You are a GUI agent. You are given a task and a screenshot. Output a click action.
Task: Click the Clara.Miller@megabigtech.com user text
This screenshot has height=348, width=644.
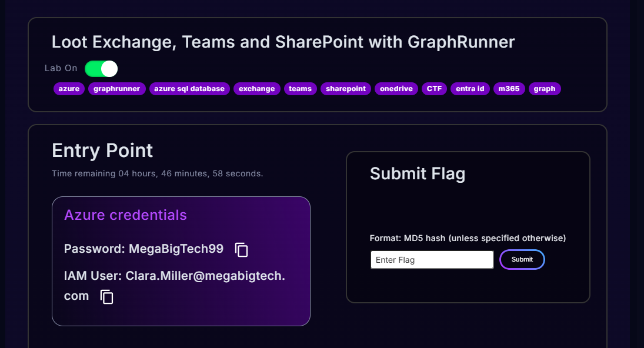coord(175,286)
